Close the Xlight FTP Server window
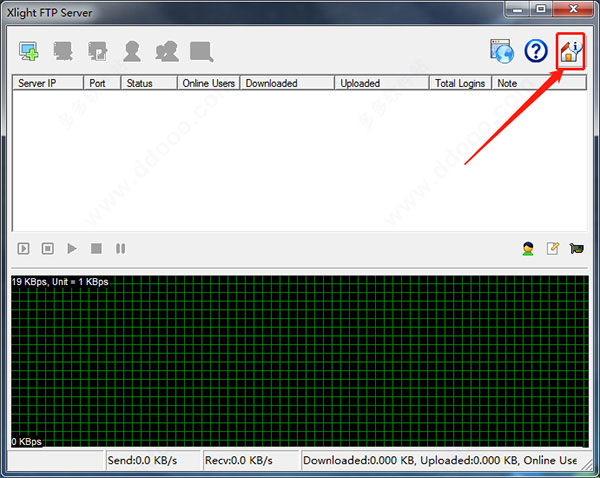 [x=573, y=9]
